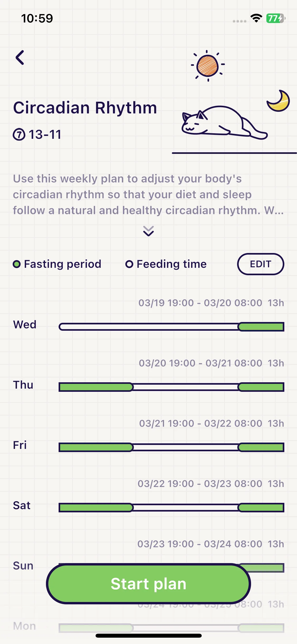Tap the sleeping cat illustration
Screen dimensions: 297x644
click(224, 123)
